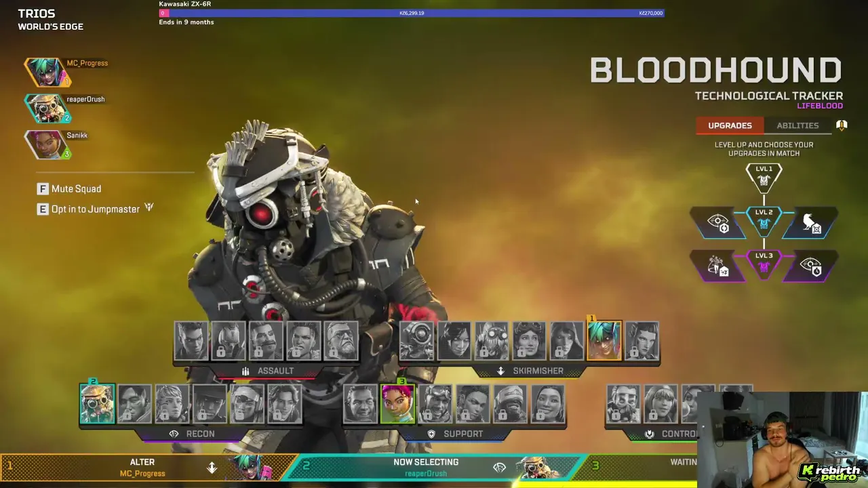Select the locked Mad Maggie portrait
868x488 pixels.
[x=303, y=341]
